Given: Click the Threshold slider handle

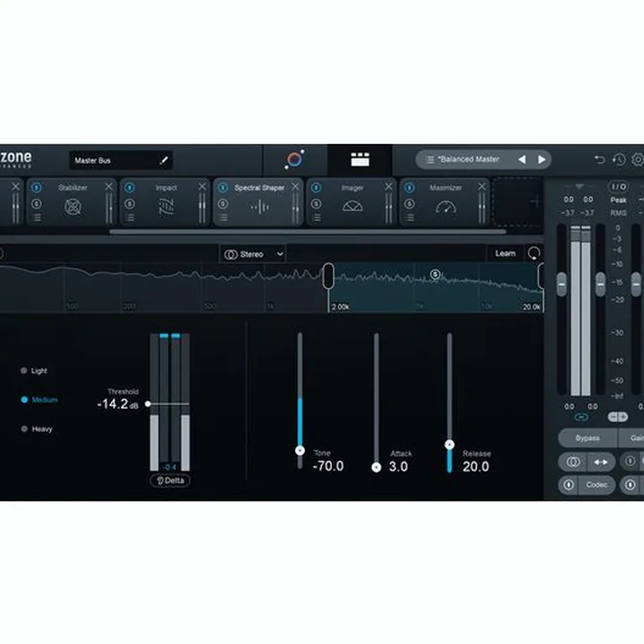Looking at the screenshot, I should coord(148,404).
